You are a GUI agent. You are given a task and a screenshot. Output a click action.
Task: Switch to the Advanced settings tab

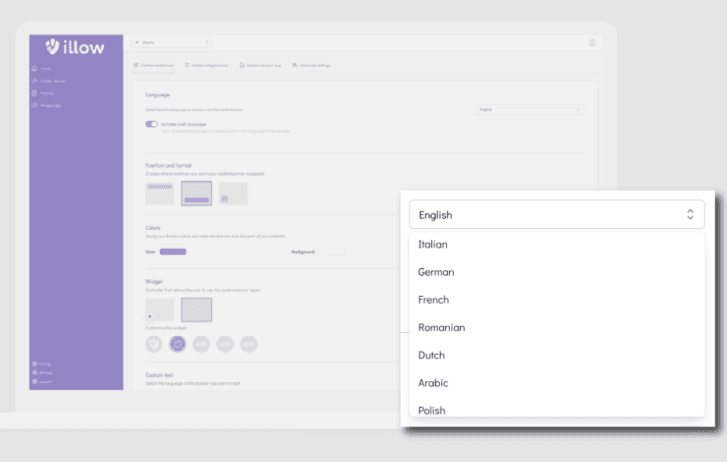pyautogui.click(x=312, y=65)
